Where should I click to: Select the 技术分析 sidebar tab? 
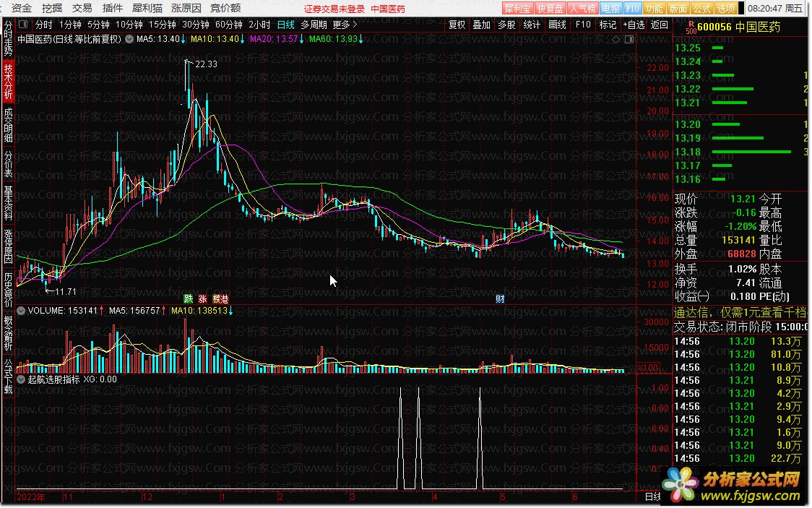coord(8,82)
